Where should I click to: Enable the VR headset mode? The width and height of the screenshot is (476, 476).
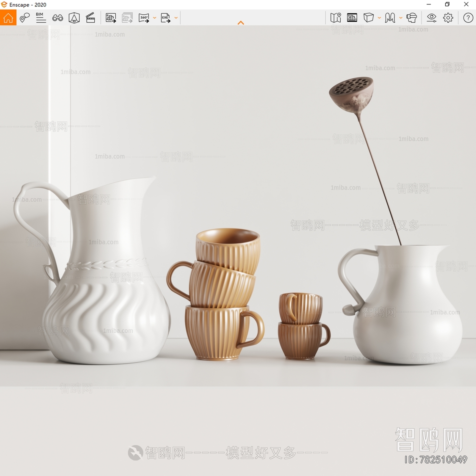coord(412,18)
